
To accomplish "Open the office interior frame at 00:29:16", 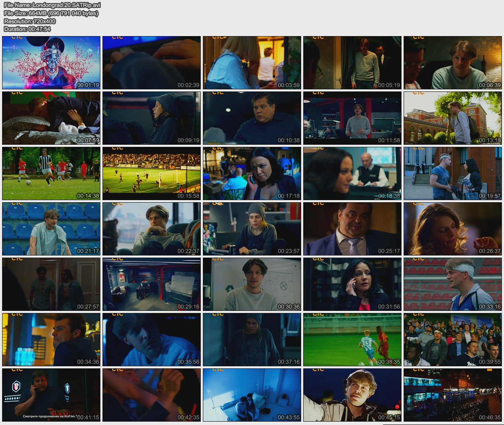I will click(x=152, y=284).
